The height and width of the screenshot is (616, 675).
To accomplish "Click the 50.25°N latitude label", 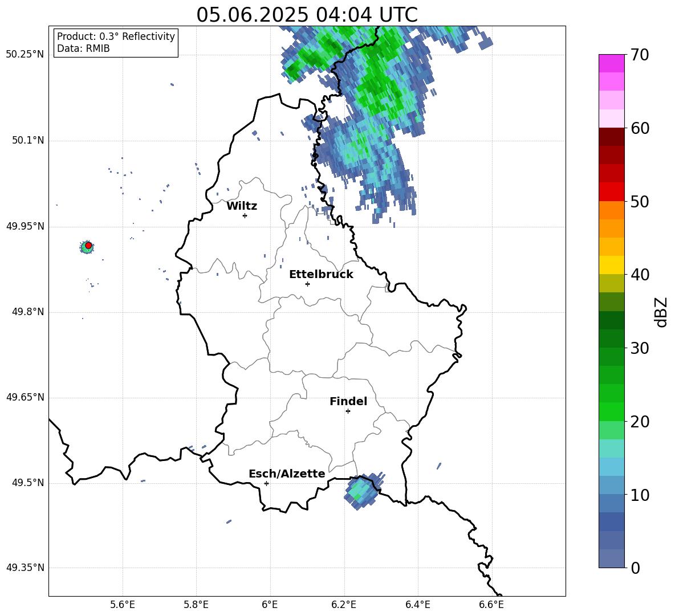I will pyautogui.click(x=25, y=55).
